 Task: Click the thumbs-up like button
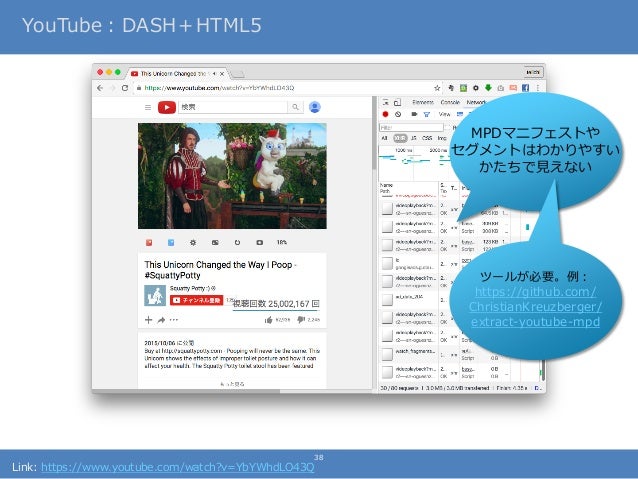point(269,320)
